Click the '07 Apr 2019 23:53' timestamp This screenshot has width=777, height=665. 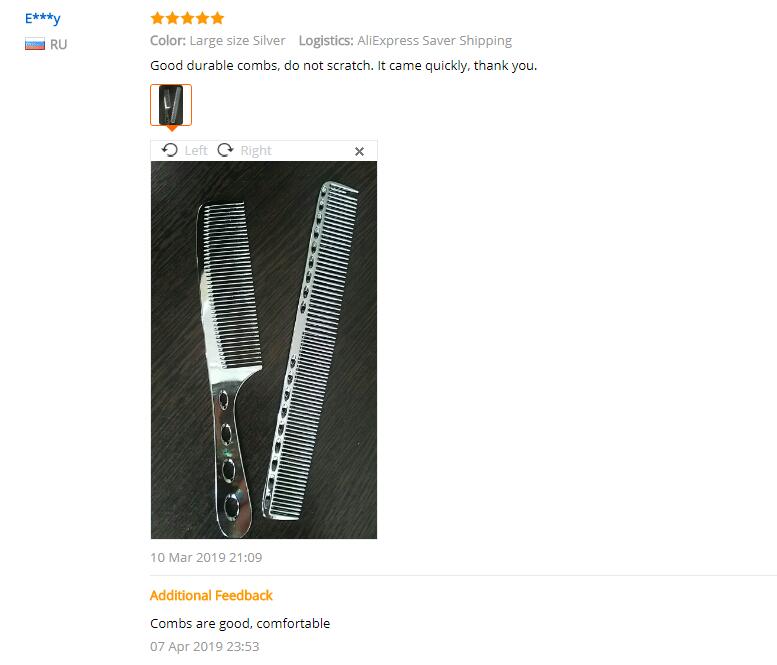(205, 647)
